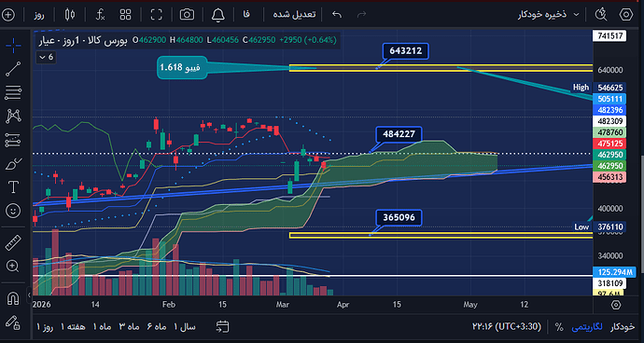
Task: Select the ۱ ماه range
Action: 101,327
